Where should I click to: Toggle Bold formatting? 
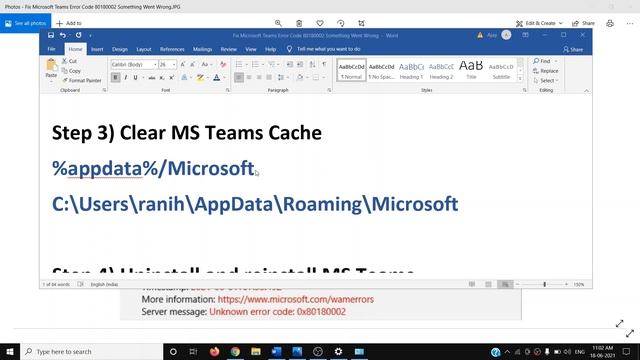pos(116,78)
